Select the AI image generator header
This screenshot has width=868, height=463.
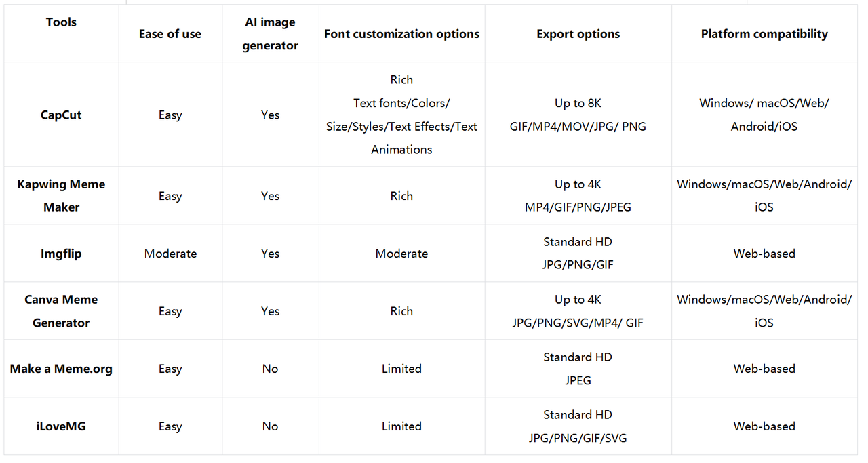[x=270, y=34]
